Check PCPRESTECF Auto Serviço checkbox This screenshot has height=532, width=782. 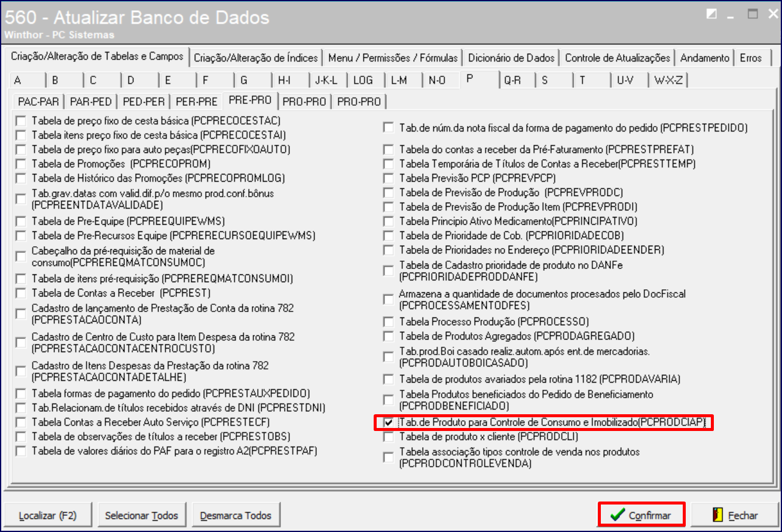(22, 423)
